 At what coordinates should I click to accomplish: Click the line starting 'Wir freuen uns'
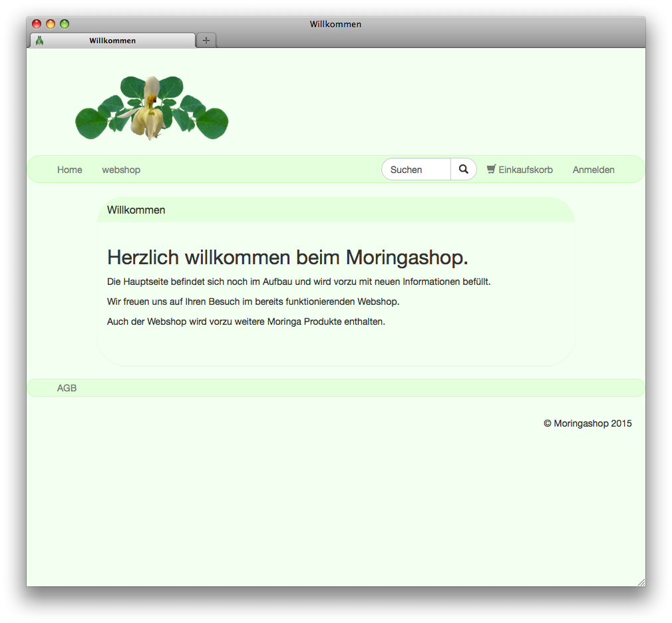pos(253,302)
